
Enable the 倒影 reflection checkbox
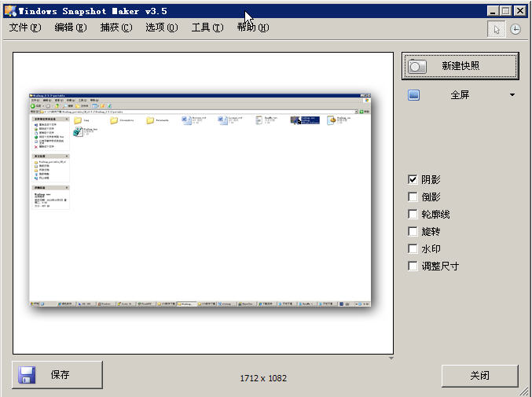pos(413,197)
